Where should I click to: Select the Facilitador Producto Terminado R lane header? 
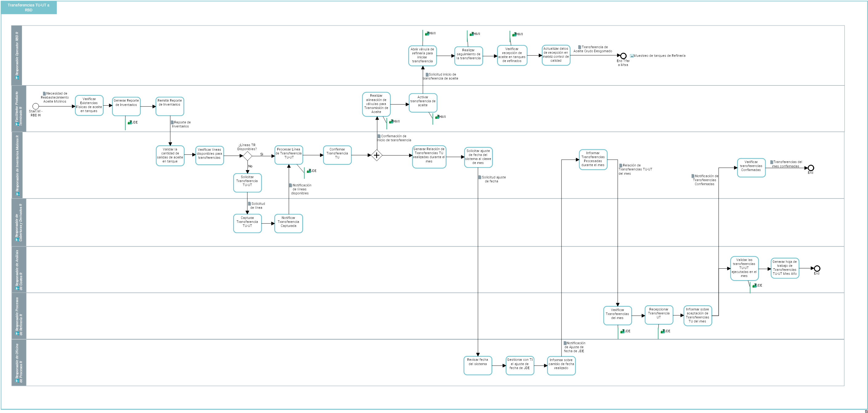tap(19, 108)
